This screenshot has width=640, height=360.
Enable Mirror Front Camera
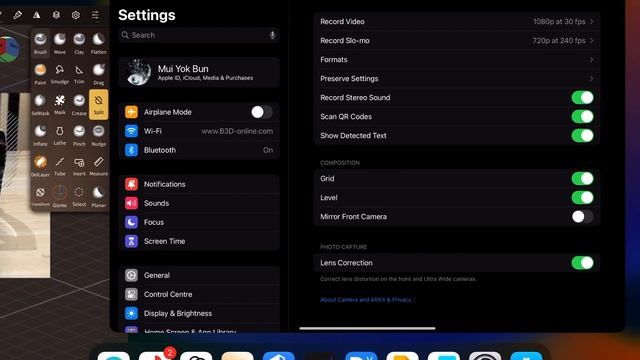582,217
